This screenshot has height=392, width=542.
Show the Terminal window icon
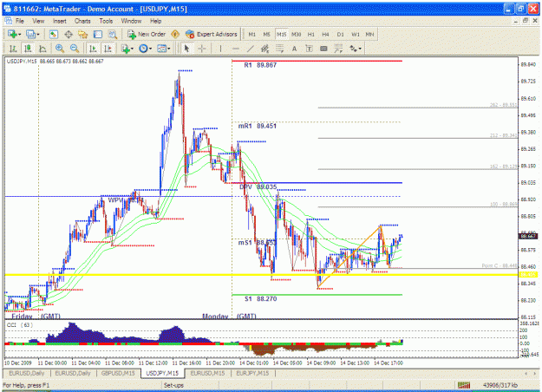click(x=98, y=34)
